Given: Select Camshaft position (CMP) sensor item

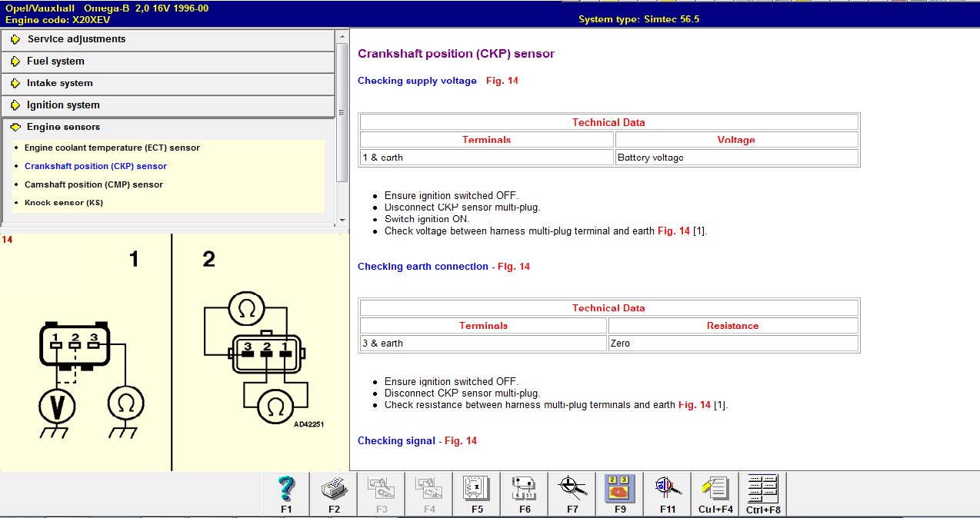Looking at the screenshot, I should point(93,184).
